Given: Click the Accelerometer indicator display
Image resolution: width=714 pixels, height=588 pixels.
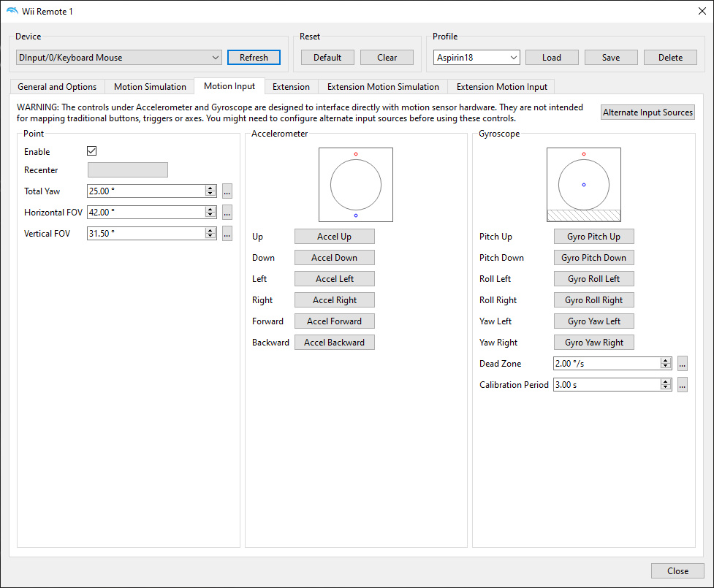Looking at the screenshot, I should (x=356, y=185).
